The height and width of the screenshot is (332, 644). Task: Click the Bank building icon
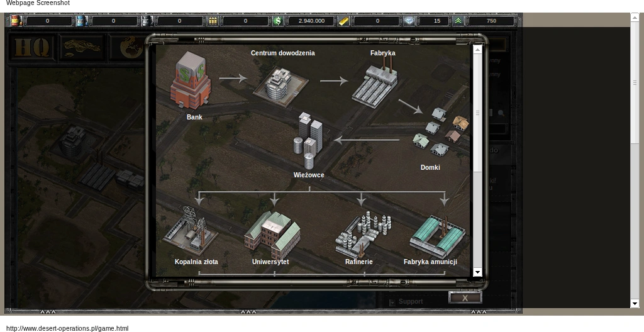coord(191,80)
